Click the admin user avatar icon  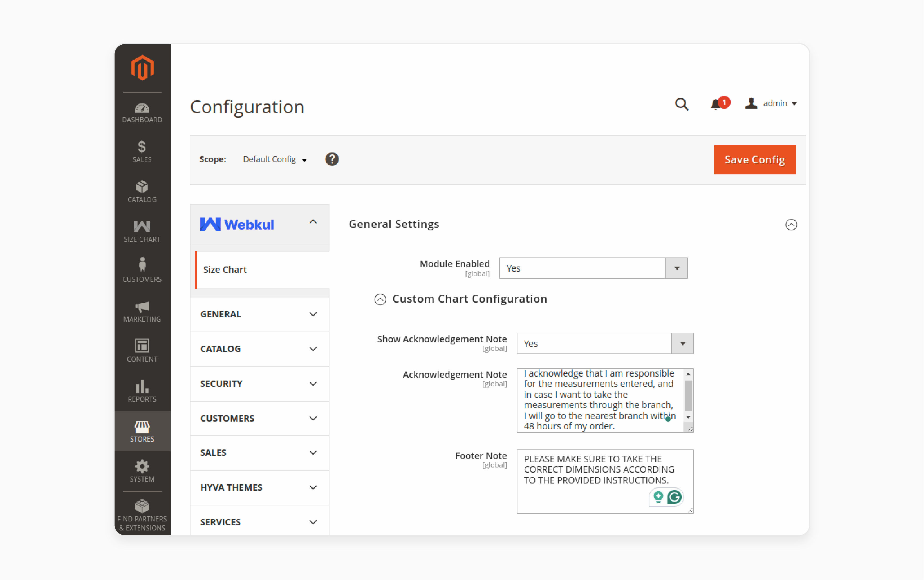[x=751, y=103]
